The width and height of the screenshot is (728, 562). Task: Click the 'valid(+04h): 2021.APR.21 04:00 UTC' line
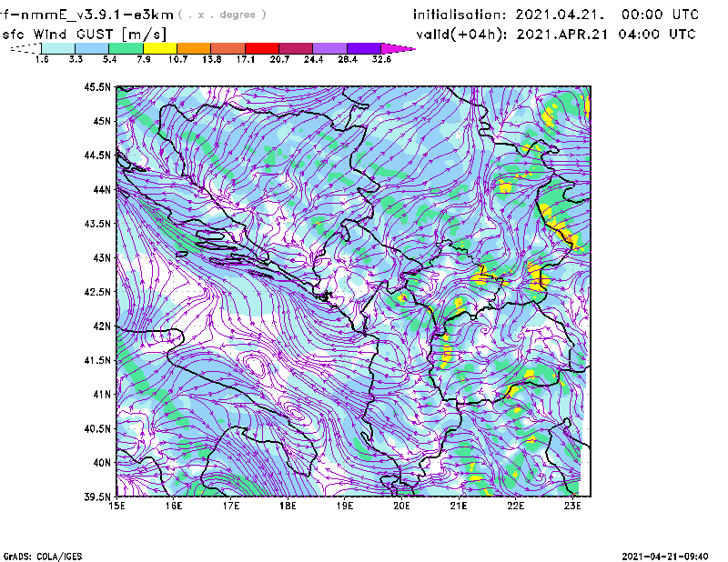pyautogui.click(x=556, y=35)
